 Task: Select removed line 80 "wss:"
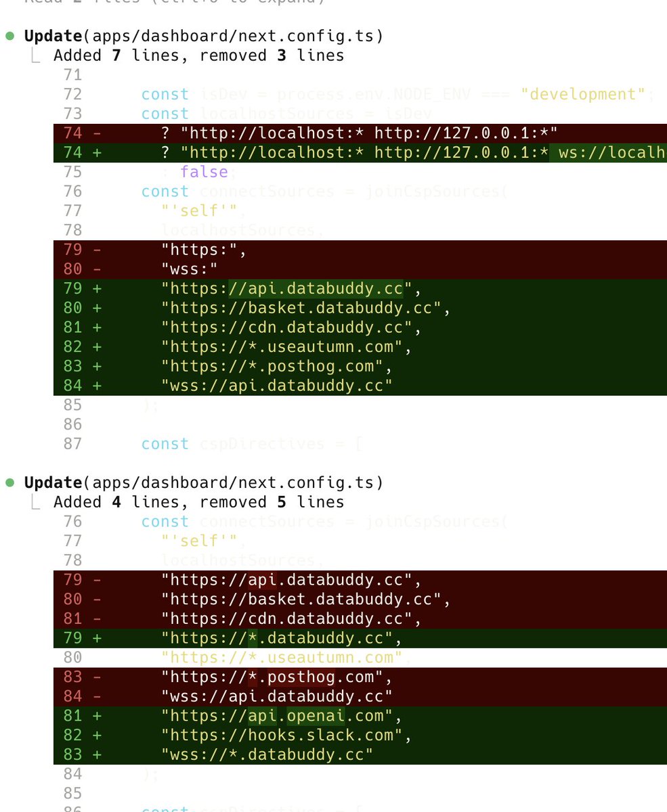click(x=360, y=270)
